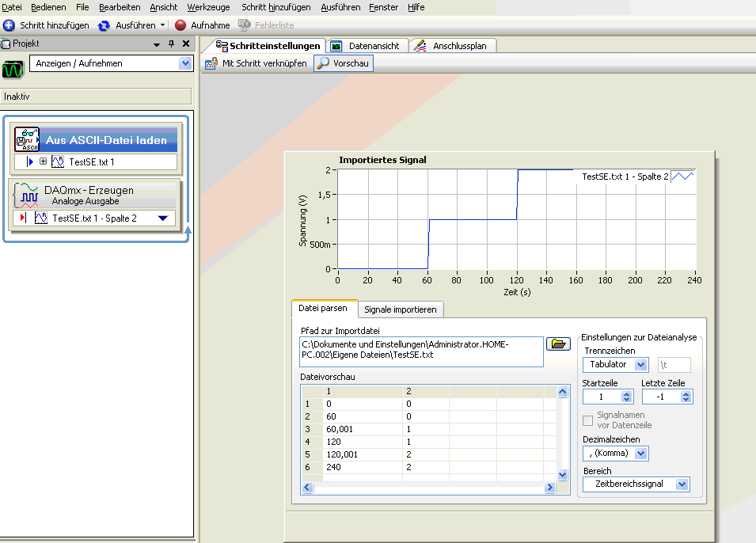Click the Ausführen run icon
756x543 pixels.
coord(104,25)
